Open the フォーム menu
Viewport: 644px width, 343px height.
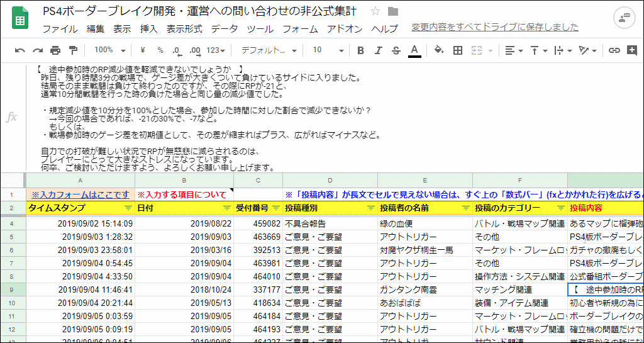301,29
